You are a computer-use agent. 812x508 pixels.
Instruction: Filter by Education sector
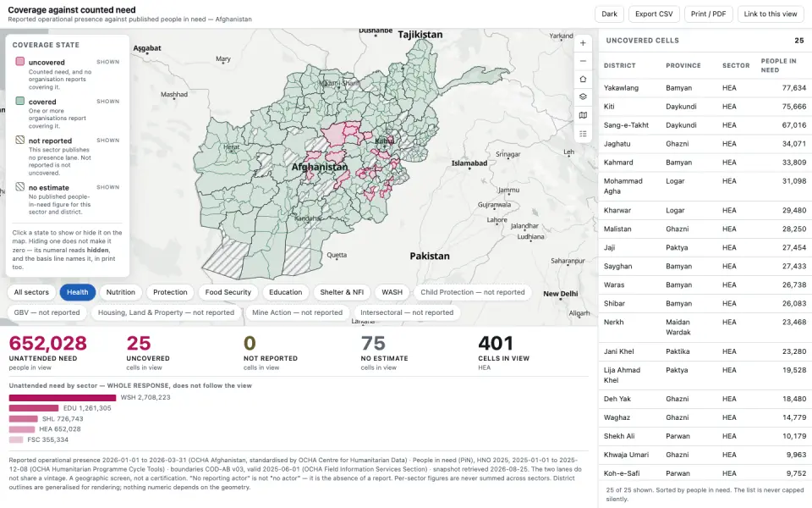(x=285, y=292)
